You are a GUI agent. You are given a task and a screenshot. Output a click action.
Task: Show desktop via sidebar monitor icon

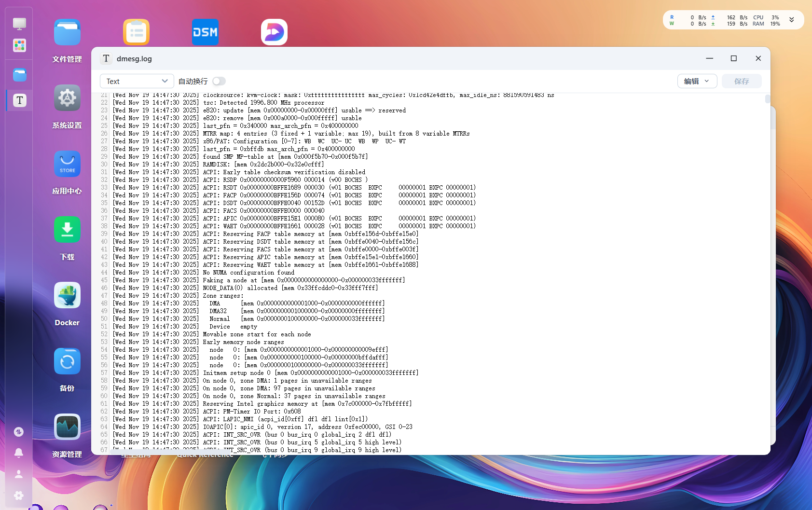pos(19,23)
